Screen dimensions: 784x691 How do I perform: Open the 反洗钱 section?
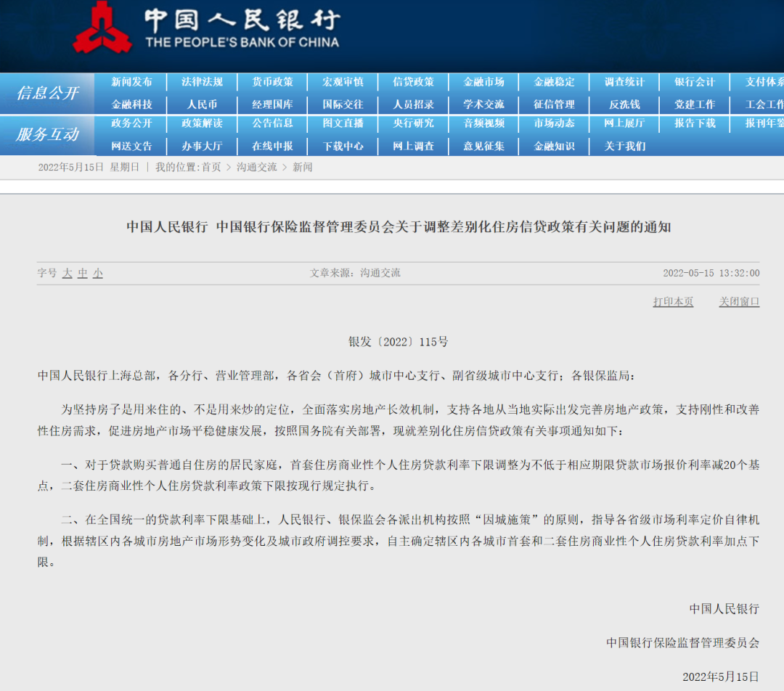point(625,104)
